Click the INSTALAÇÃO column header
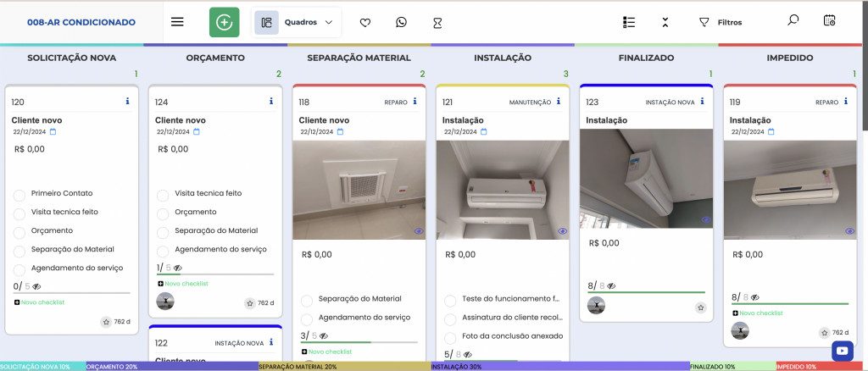Screen dimensions: 868x371 (x=503, y=58)
